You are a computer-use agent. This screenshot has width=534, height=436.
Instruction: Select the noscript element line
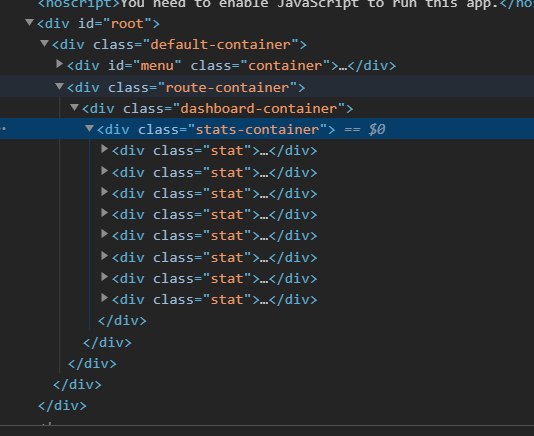tap(285, 4)
